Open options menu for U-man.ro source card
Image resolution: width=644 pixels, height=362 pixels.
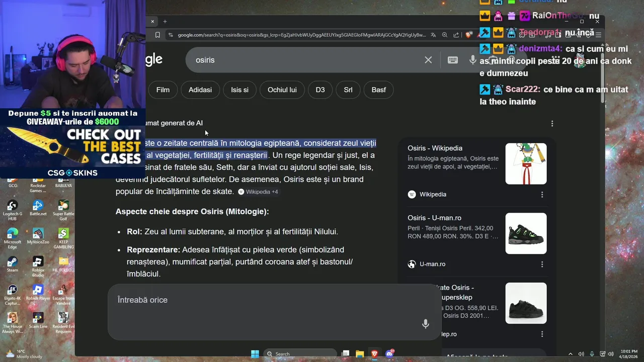[542, 264]
